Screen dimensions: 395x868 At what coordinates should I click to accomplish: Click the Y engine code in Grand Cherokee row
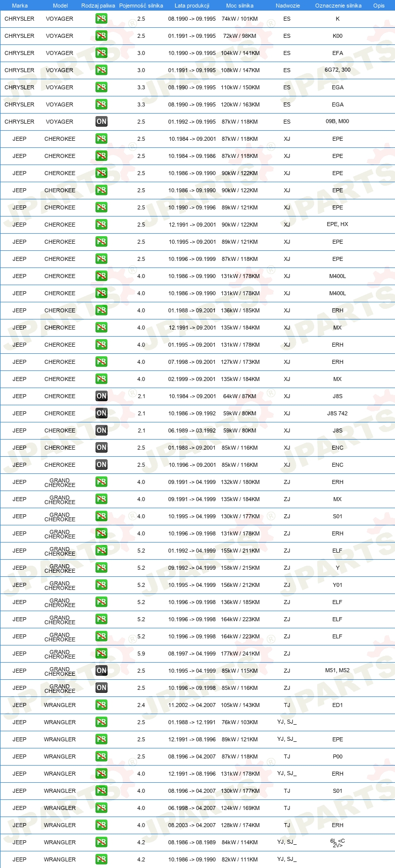pyautogui.click(x=337, y=568)
